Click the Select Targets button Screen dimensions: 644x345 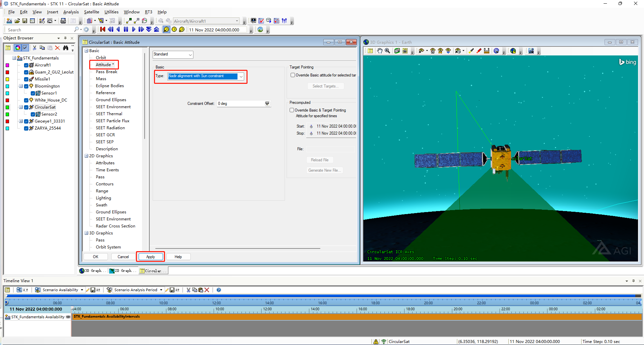pyautogui.click(x=326, y=86)
